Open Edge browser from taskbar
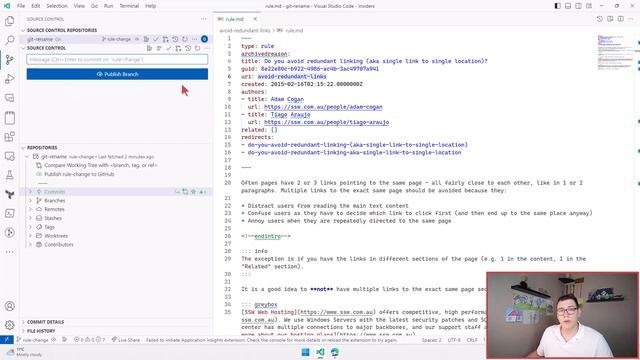The image size is (640, 360). pos(335,352)
